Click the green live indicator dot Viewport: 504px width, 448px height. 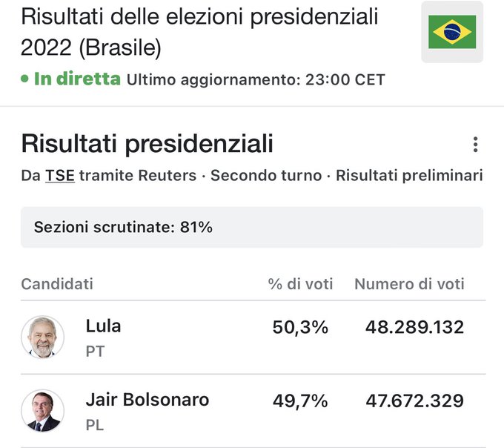24,79
